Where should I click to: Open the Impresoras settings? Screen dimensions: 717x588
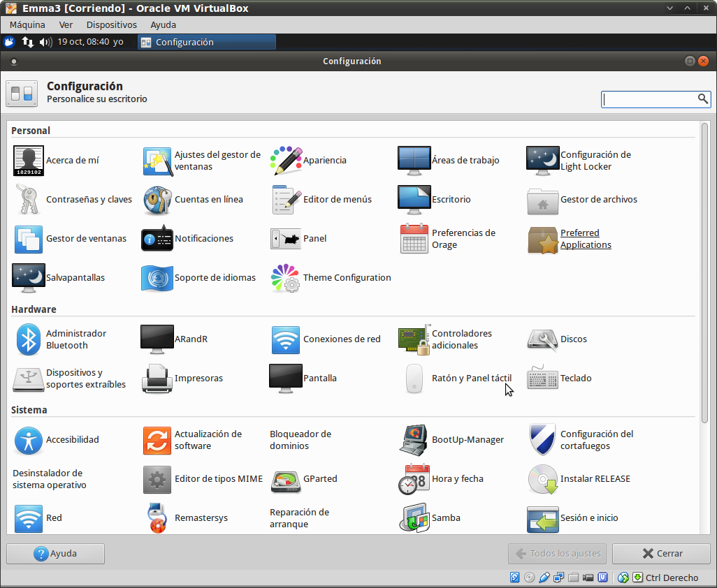click(157, 378)
